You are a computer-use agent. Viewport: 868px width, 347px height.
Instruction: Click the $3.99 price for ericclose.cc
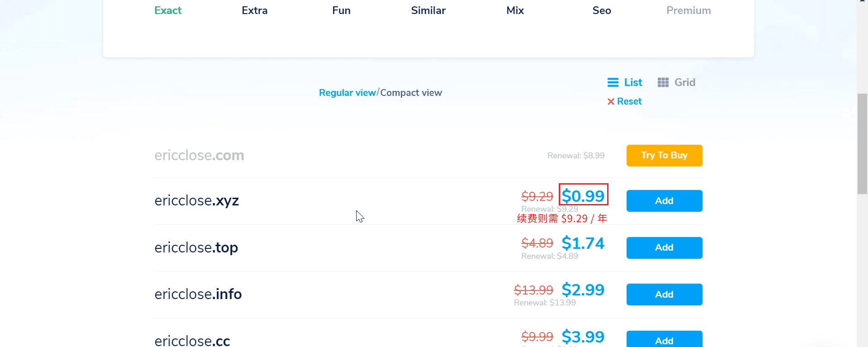click(x=583, y=337)
